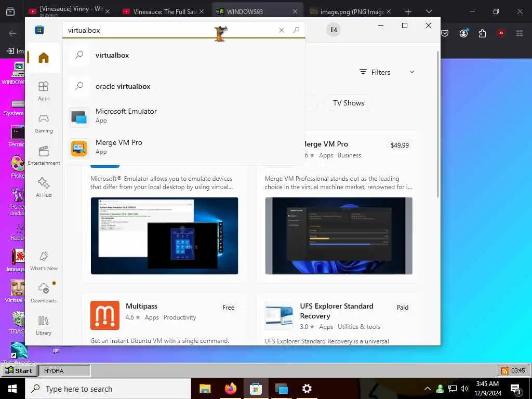
Task: Click the Paid label on UFS Explorer
Action: 403,308
